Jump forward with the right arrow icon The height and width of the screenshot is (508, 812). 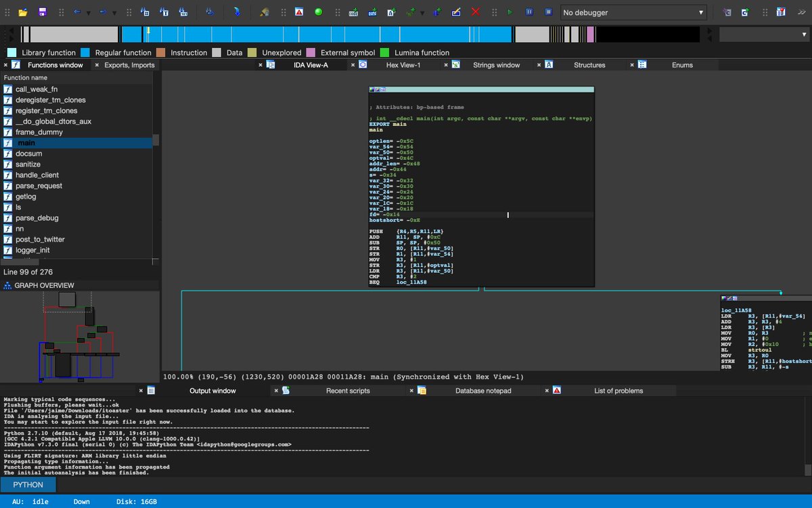click(103, 12)
